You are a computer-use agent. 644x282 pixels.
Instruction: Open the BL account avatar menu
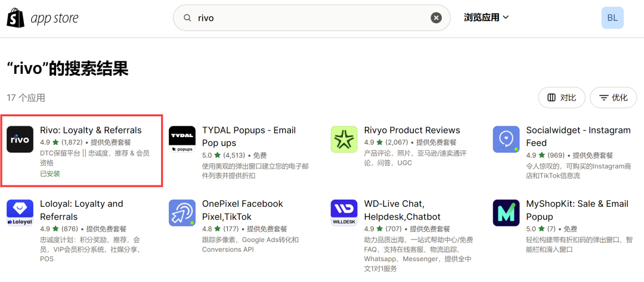pyautogui.click(x=612, y=18)
